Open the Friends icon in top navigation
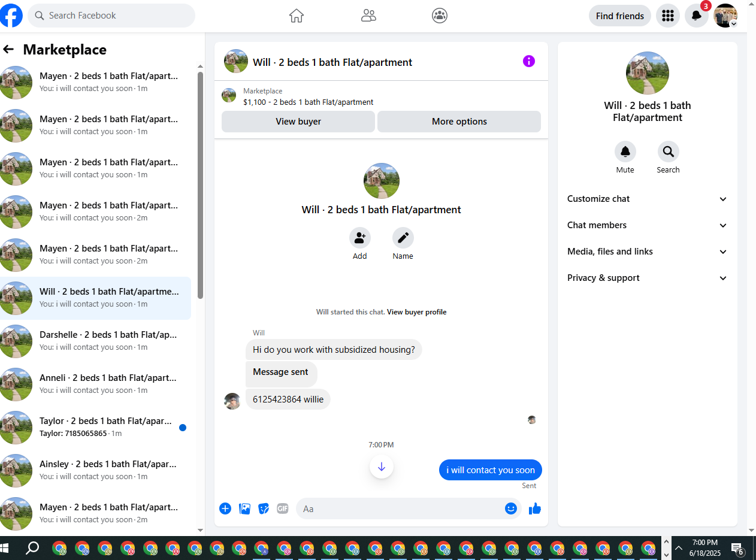Viewport: 756px width, 560px height. pos(368,16)
